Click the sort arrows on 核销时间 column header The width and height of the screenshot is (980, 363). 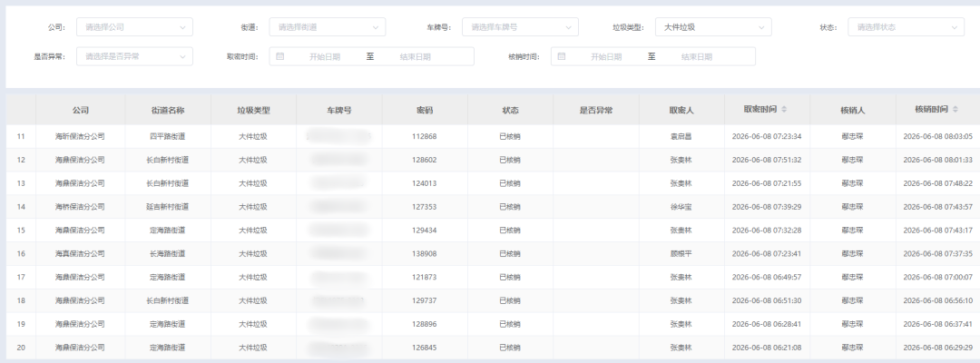pyautogui.click(x=955, y=109)
